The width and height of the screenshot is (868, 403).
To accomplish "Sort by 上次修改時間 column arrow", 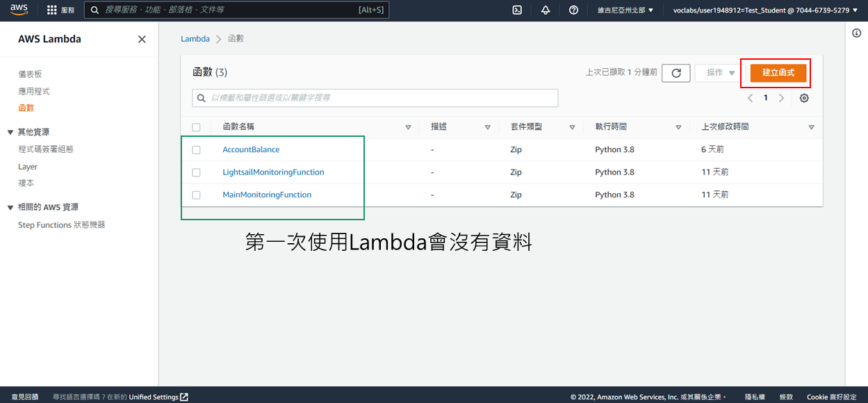I will [811, 128].
